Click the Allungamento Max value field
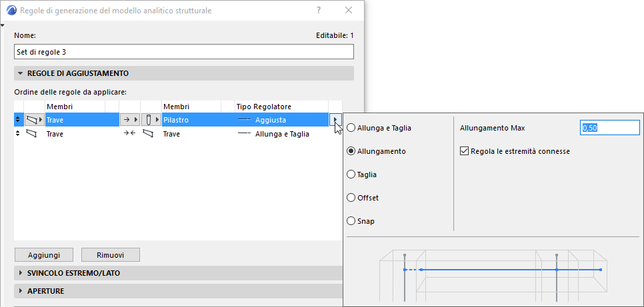 [x=610, y=128]
